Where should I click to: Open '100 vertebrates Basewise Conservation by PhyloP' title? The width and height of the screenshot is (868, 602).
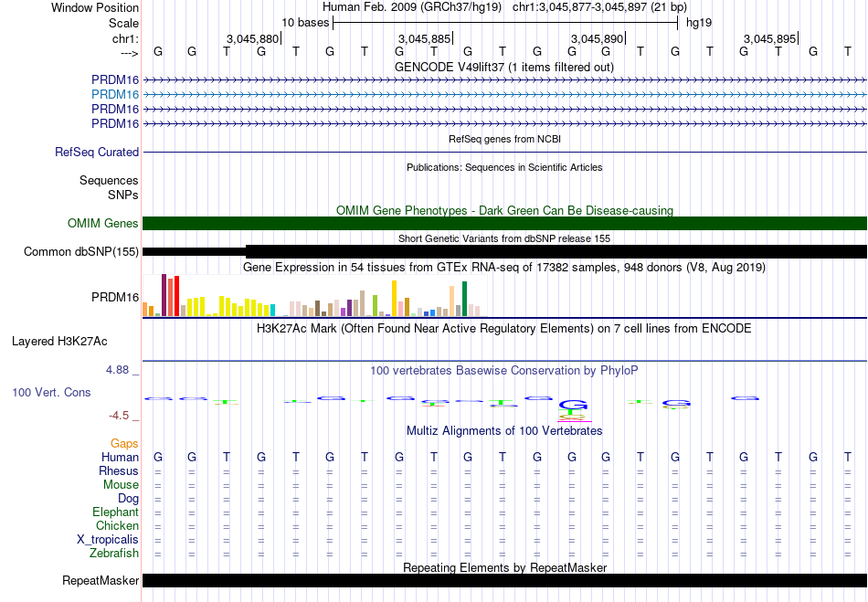click(x=503, y=370)
